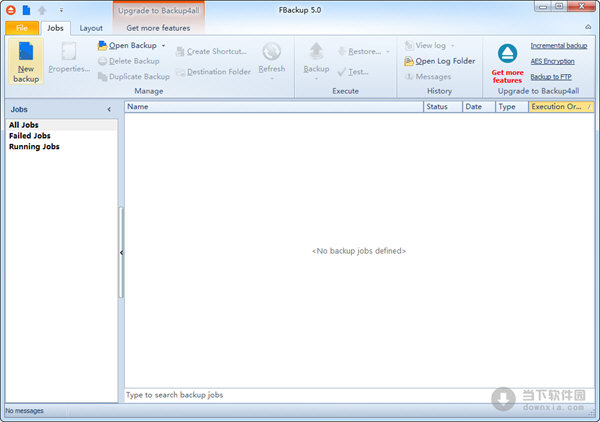Click Test in the Execute group
Screen dimensions: 600x422
(x=353, y=72)
